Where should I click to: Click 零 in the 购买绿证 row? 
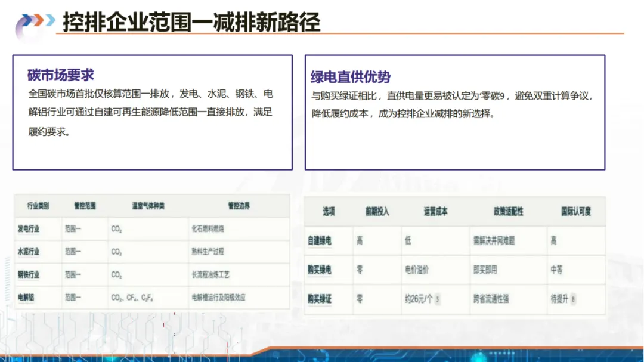pos(360,299)
